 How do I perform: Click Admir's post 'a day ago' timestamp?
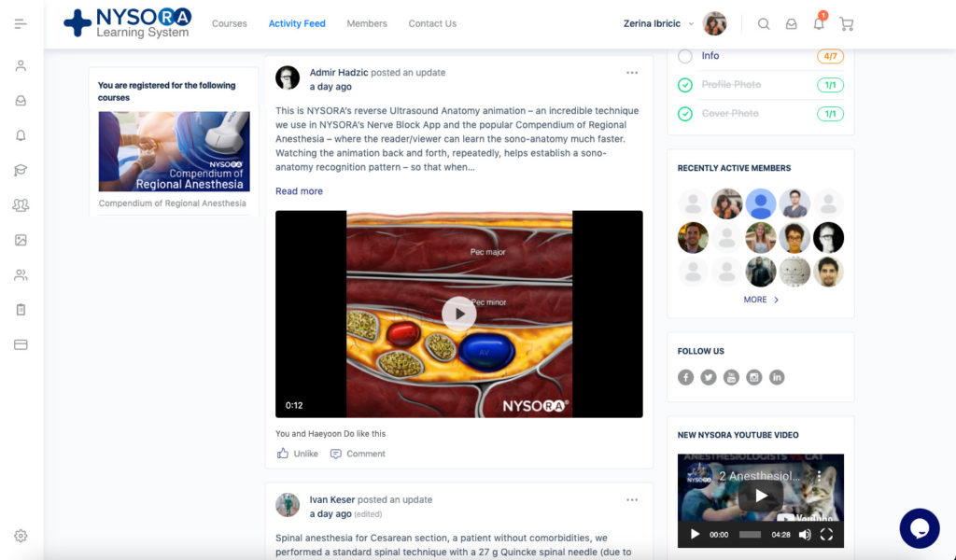[x=330, y=87]
